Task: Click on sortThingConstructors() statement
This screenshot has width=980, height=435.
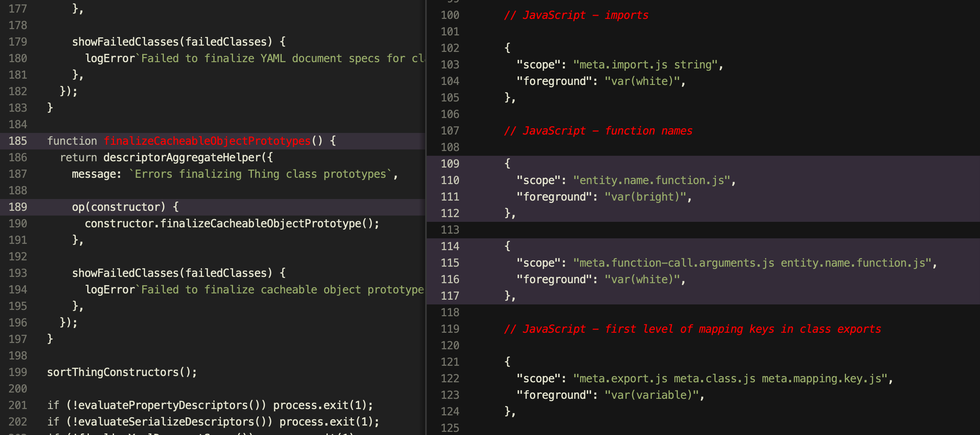Action: click(122, 372)
